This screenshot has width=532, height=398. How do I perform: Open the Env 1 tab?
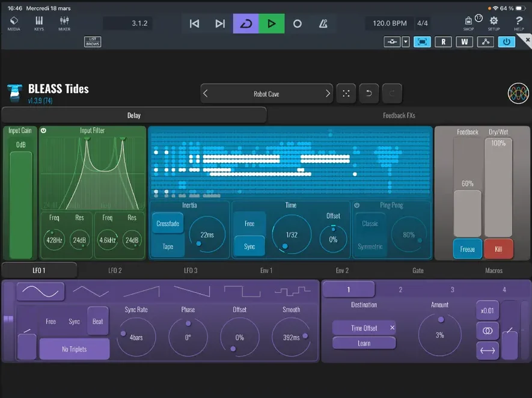[x=266, y=271]
